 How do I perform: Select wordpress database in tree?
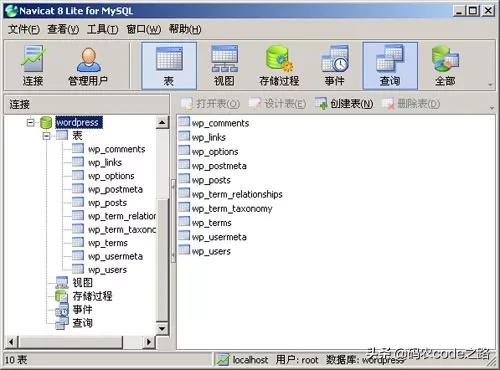coord(79,123)
